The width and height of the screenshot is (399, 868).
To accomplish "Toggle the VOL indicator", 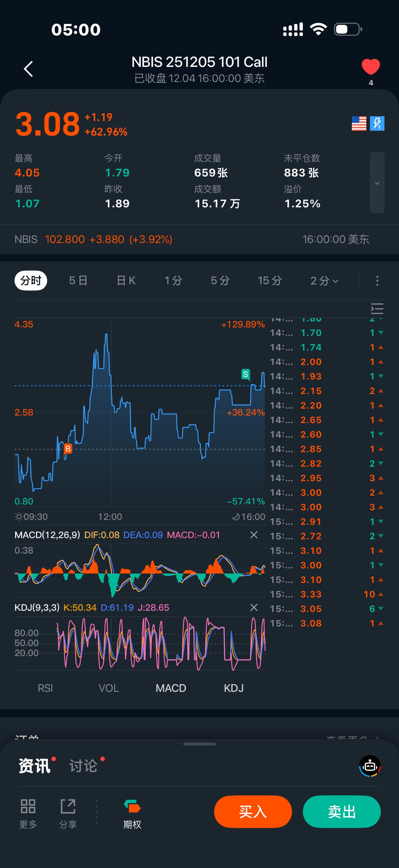I will pos(108,688).
